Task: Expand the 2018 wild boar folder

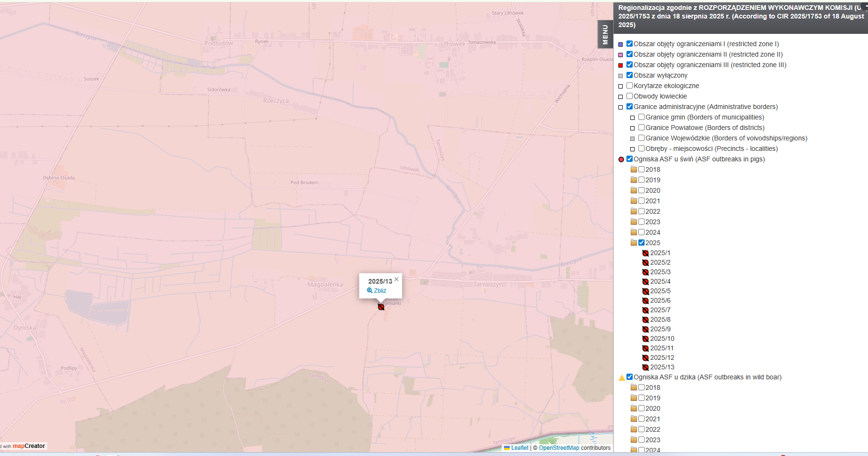Action: [634, 387]
